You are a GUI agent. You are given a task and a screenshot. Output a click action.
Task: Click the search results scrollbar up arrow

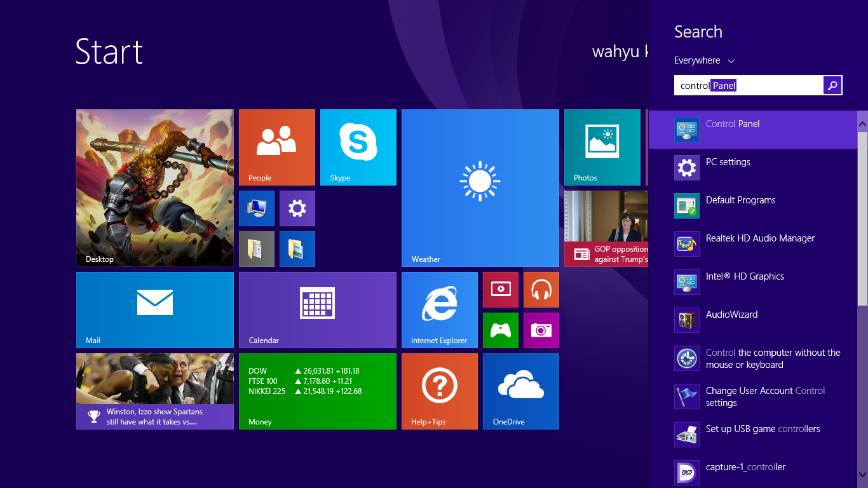pos(862,123)
